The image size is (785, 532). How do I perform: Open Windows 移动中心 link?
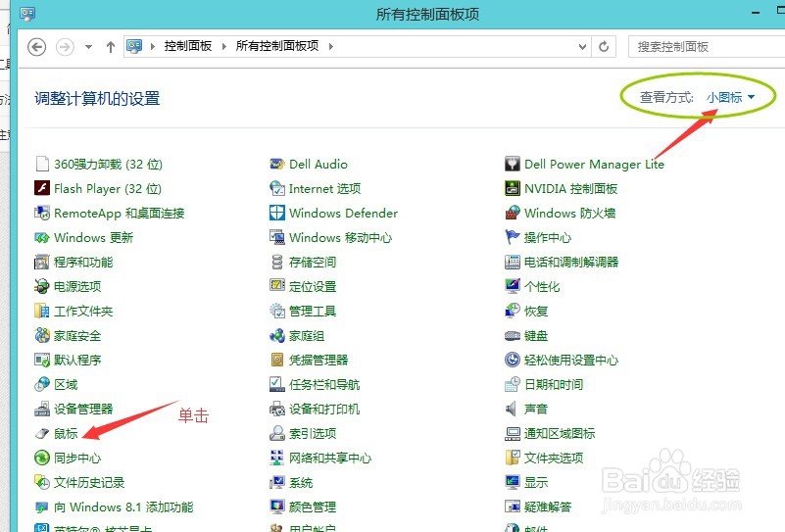(340, 238)
